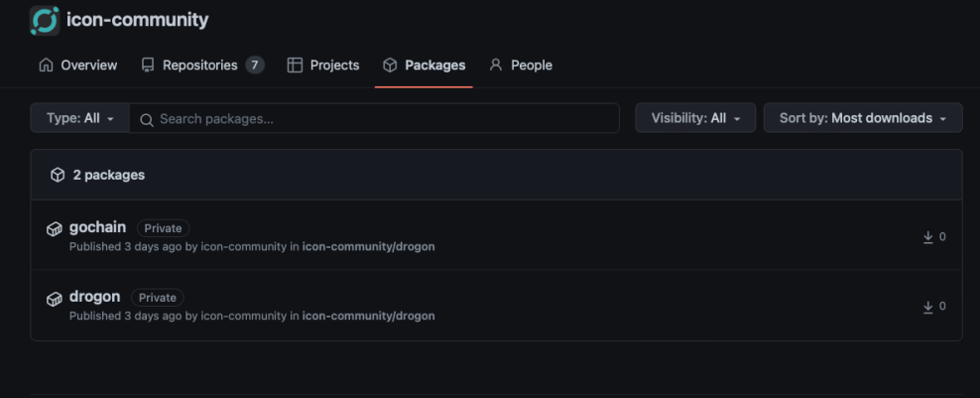This screenshot has width=980, height=398.
Task: Click the package icon beside drogon
Action: coord(55,299)
